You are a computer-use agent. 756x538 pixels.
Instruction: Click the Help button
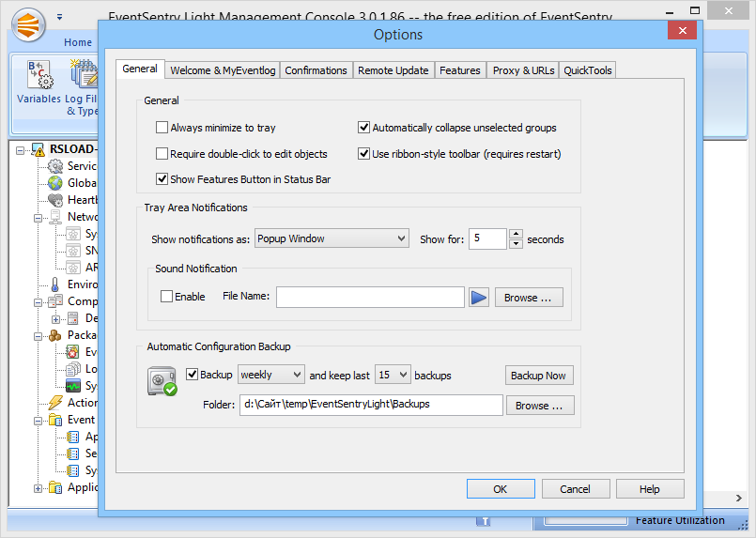pos(650,489)
